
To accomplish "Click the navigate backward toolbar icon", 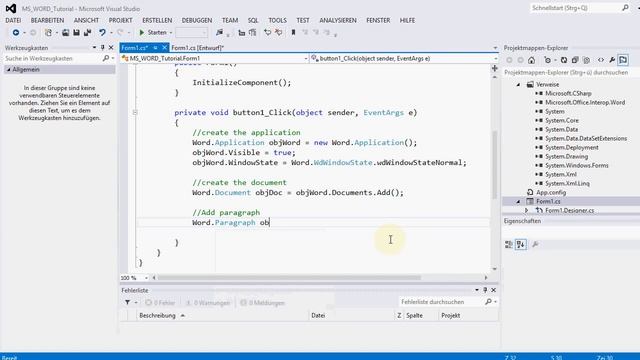I will [x=16, y=32].
